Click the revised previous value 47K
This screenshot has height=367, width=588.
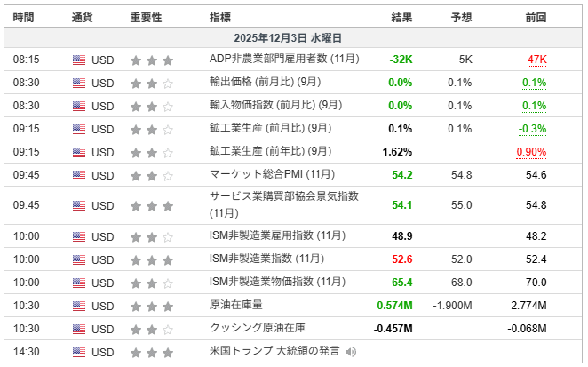536,60
